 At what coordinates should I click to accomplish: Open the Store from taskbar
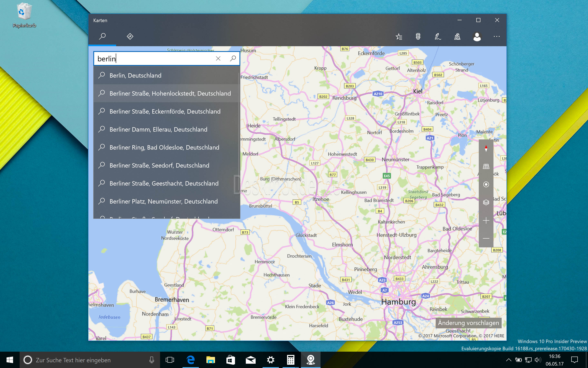coord(230,360)
